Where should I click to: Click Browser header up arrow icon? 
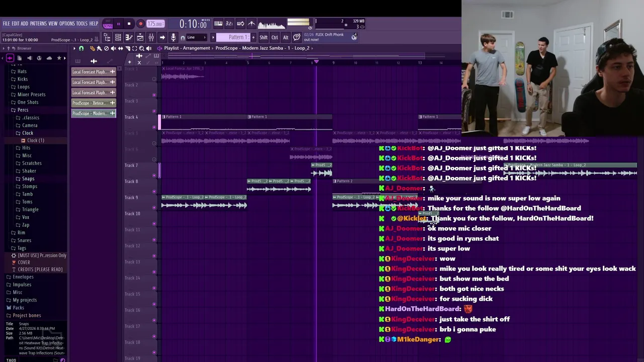click(9, 48)
